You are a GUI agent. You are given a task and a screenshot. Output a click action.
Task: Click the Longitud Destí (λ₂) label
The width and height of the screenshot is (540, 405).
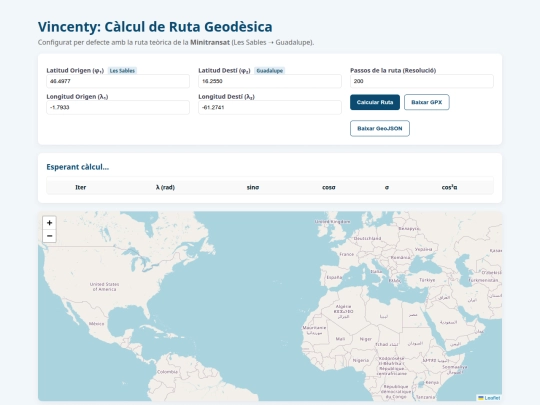pos(227,97)
